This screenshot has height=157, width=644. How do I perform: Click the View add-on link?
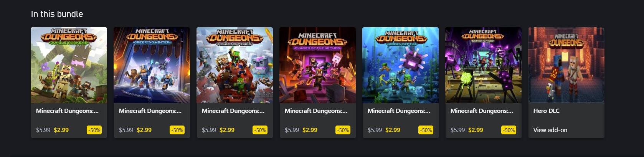pyautogui.click(x=550, y=130)
